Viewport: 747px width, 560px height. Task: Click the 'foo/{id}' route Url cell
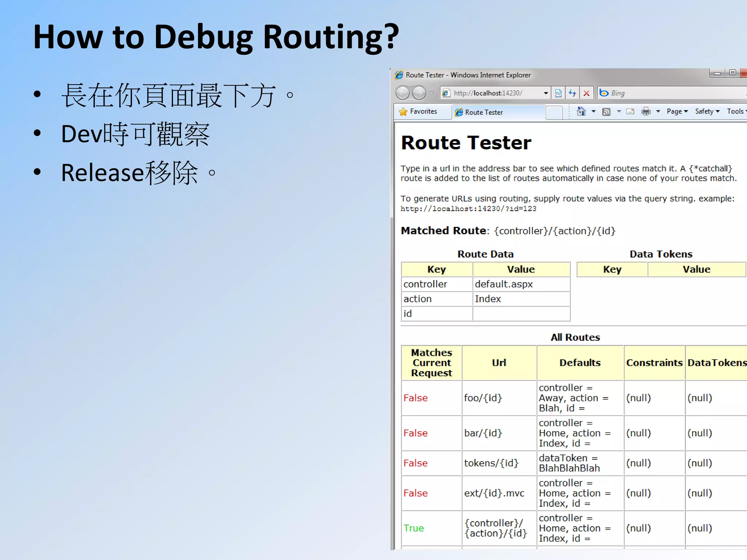(x=499, y=398)
